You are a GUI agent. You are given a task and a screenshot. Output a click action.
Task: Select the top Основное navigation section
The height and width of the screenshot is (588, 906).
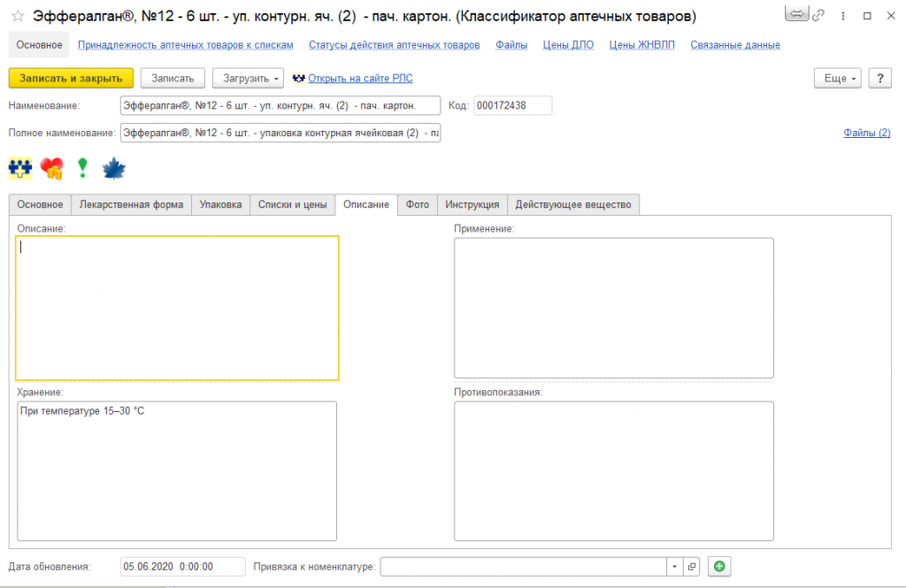(39, 45)
